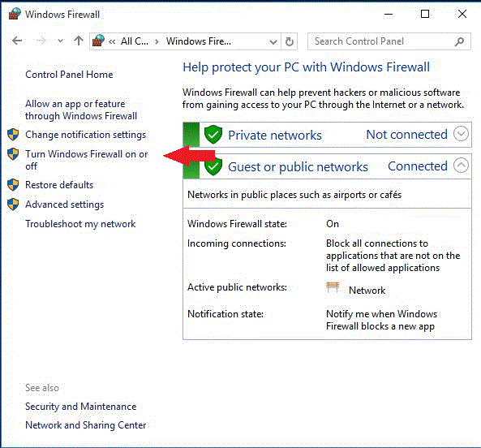Click the Back navigation arrow
The width and height of the screenshot is (481, 448).
[x=17, y=41]
